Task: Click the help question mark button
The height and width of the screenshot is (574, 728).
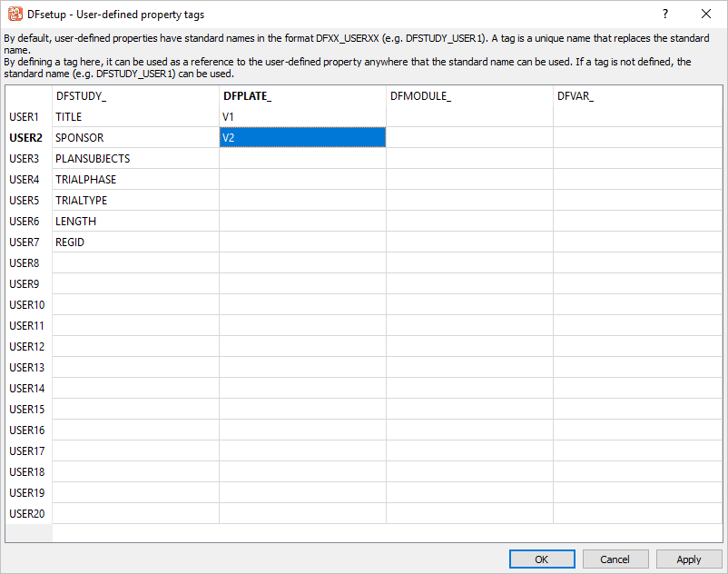Action: [664, 14]
